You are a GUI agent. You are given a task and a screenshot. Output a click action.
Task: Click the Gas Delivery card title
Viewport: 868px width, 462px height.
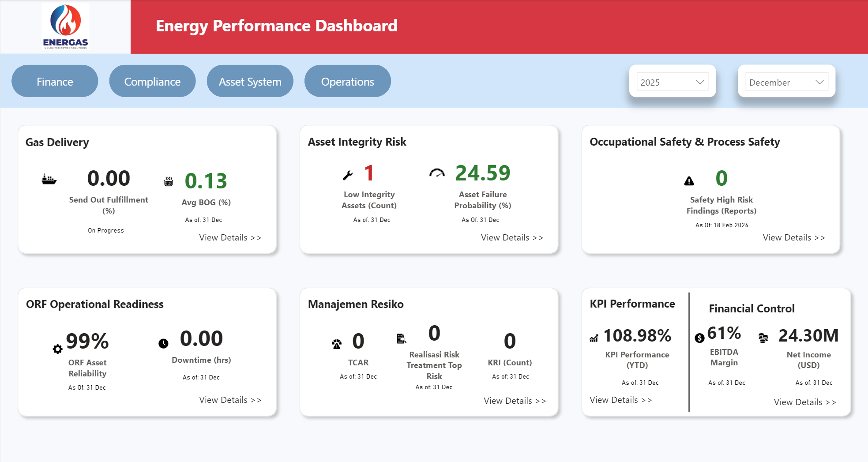[x=57, y=142]
